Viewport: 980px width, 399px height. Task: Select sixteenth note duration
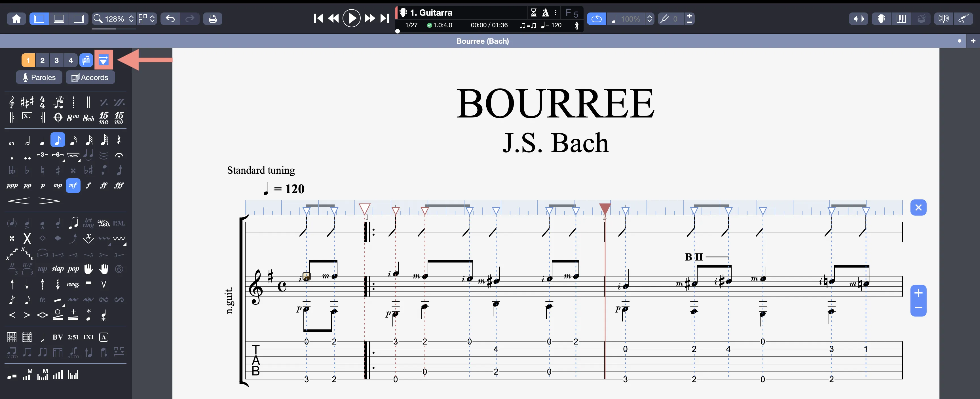[73, 140]
